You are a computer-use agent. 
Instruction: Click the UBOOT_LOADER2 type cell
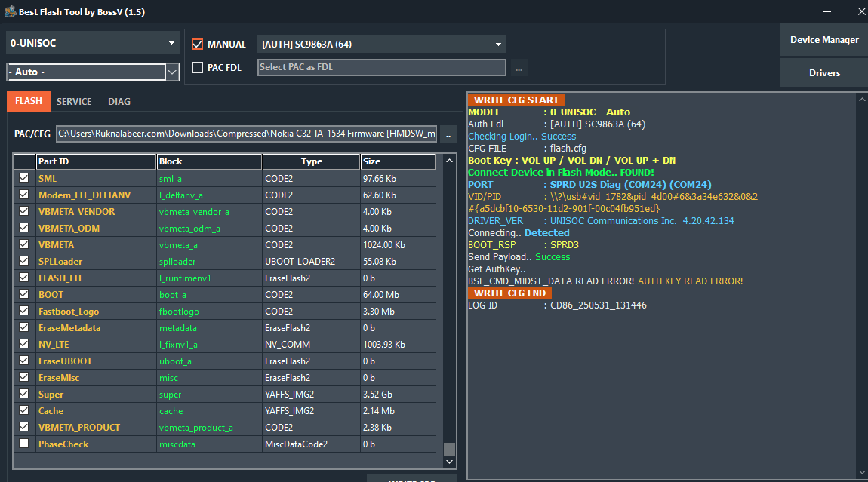point(311,262)
